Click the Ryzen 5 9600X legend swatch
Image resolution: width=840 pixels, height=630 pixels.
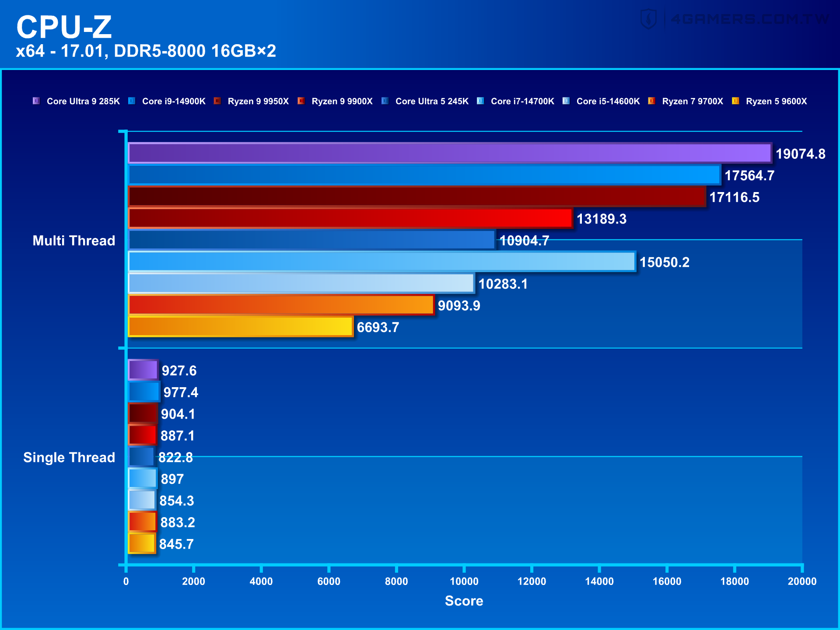point(735,101)
